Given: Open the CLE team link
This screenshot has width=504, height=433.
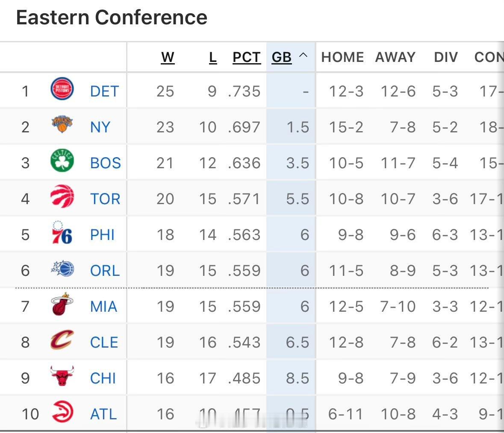Looking at the screenshot, I should (x=104, y=342).
